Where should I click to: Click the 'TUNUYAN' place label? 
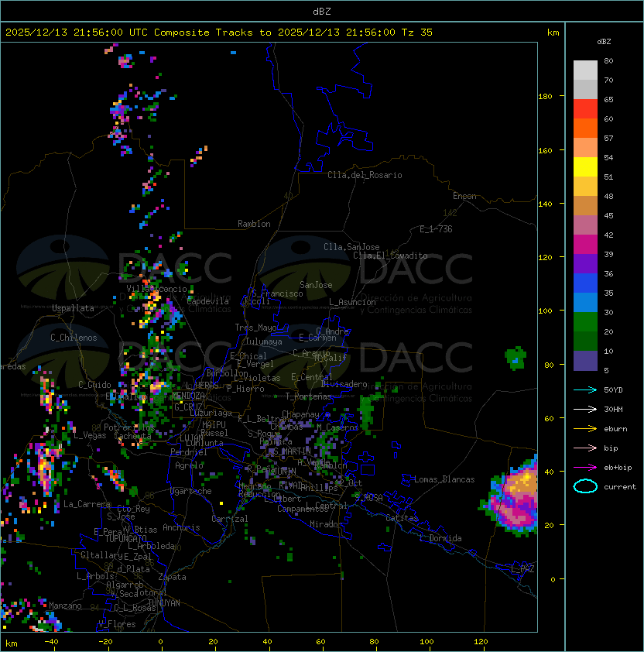[164, 603]
